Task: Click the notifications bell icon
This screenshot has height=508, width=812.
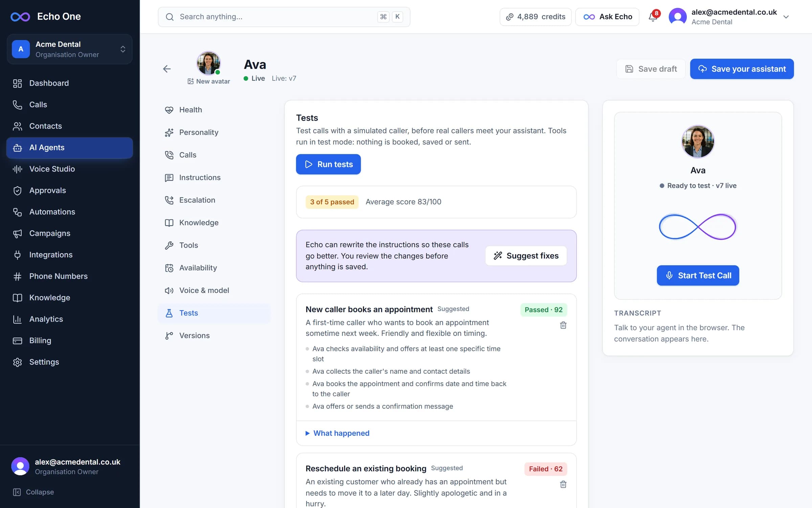Action: tap(653, 17)
